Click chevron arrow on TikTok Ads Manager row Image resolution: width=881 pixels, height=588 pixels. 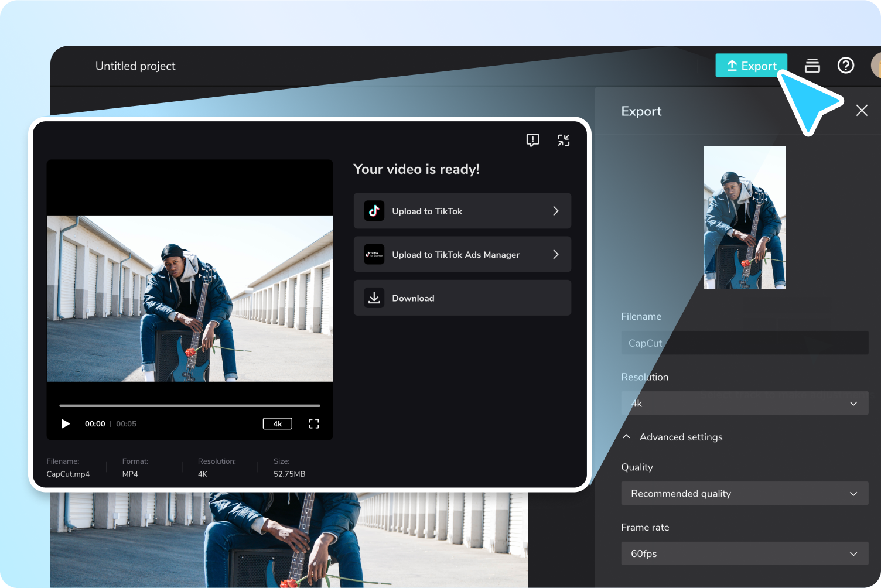click(556, 254)
